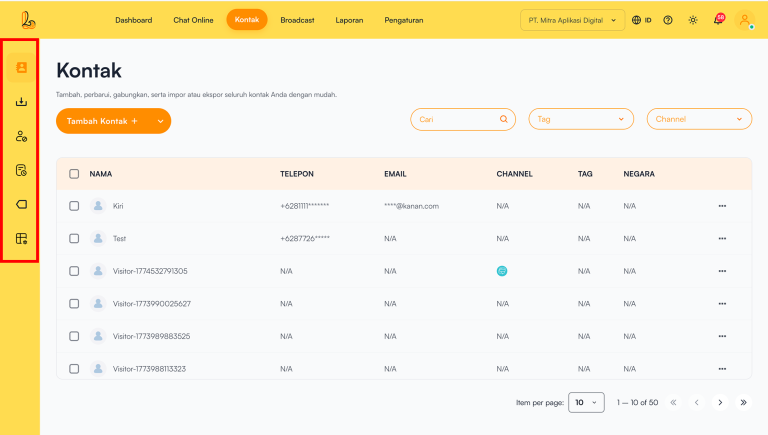
Task: Open the three-dot menu for Test contact
Action: pyautogui.click(x=722, y=239)
